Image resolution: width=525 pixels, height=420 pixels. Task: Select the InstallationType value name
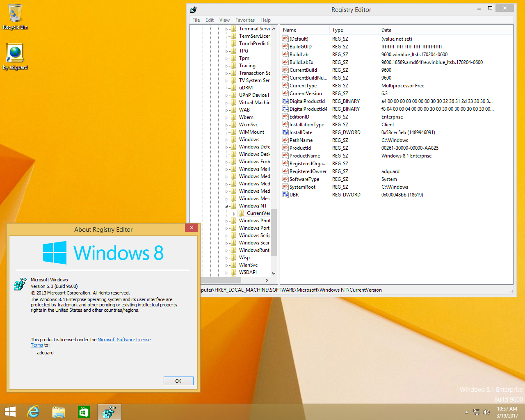pyautogui.click(x=306, y=125)
